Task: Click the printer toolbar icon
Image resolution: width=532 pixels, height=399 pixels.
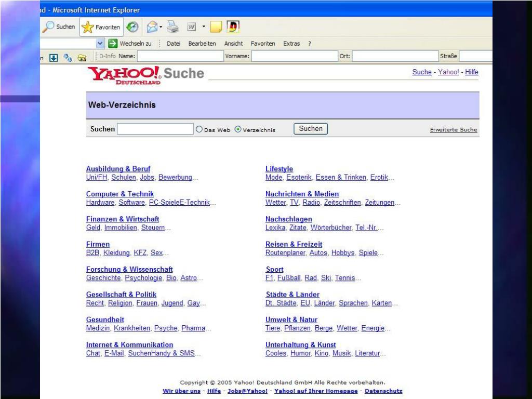Action: [172, 27]
